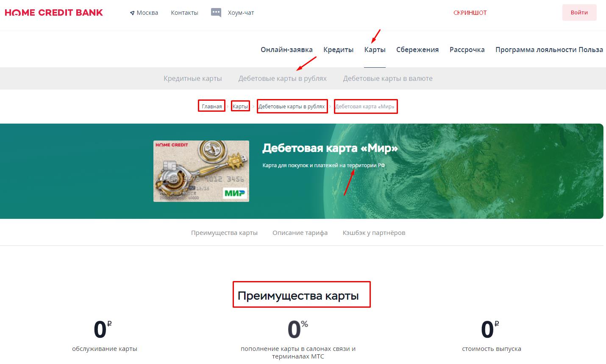This screenshot has width=606, height=364.
Task: Click the card subtitle about платежей на территории РФ
Action: pos(324,165)
